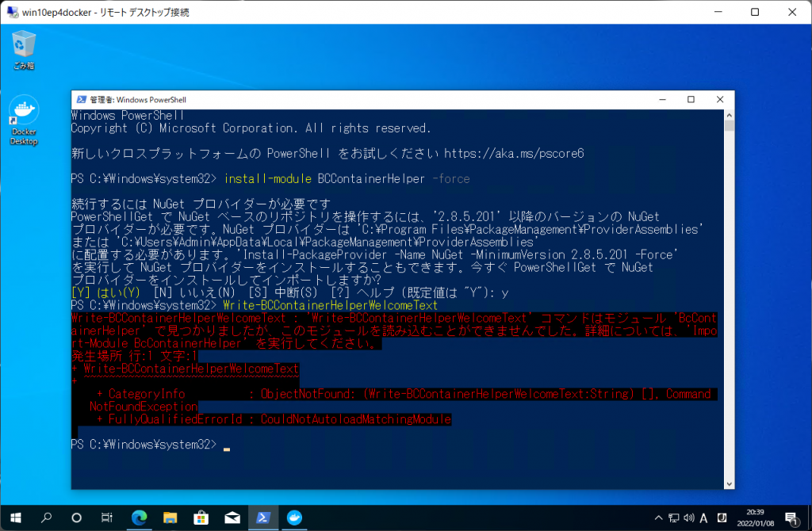Viewport: 812px width, 531px height.
Task: Maximize the PowerShell window
Action: pyautogui.click(x=691, y=99)
